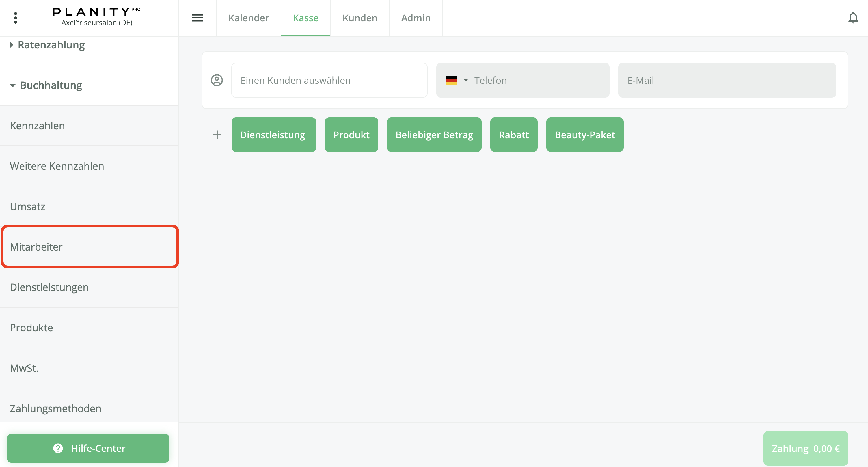Add a Dienstleistung to the checkout
Viewport: 868px width, 467px height.
tap(273, 135)
